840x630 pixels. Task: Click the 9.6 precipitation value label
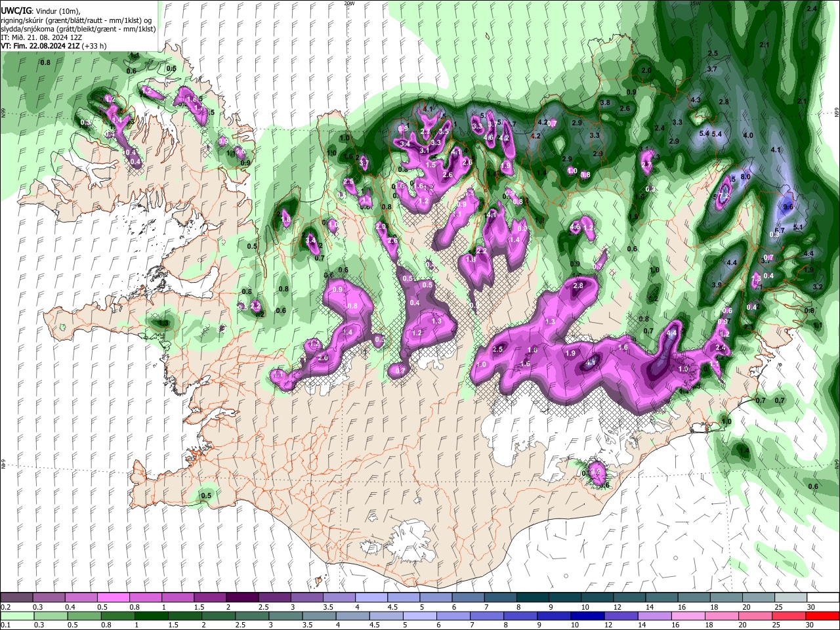pos(788,207)
